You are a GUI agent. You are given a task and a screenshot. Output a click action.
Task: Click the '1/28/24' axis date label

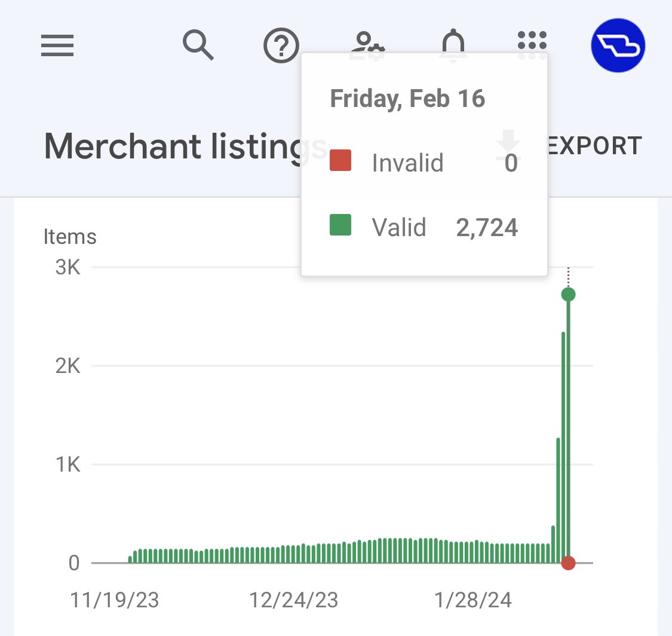point(473,600)
